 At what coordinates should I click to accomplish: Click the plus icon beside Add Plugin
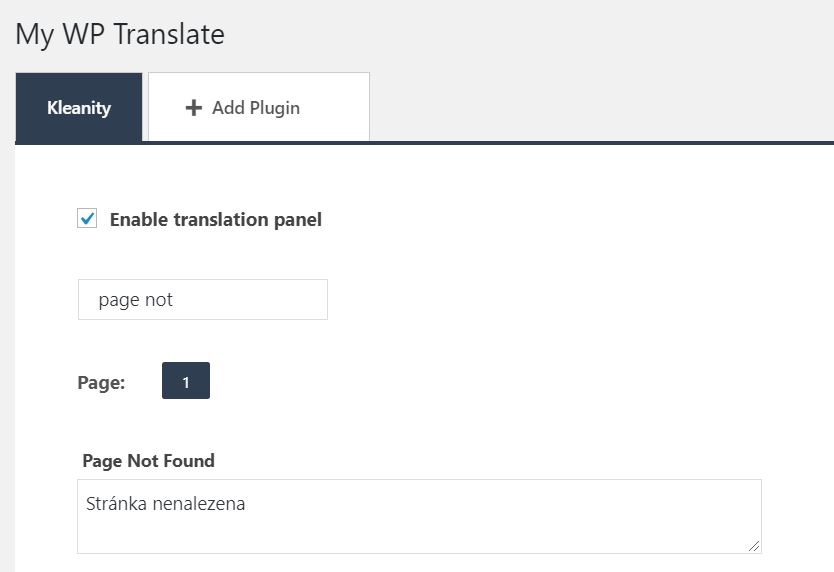[194, 108]
